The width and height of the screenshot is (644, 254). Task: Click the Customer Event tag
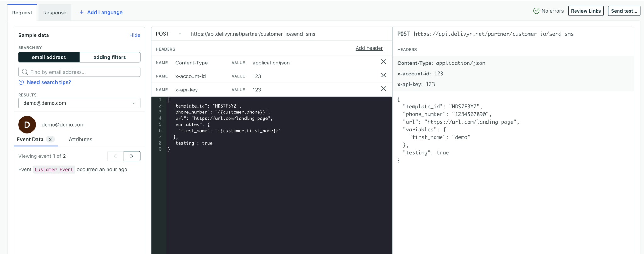coord(54,169)
